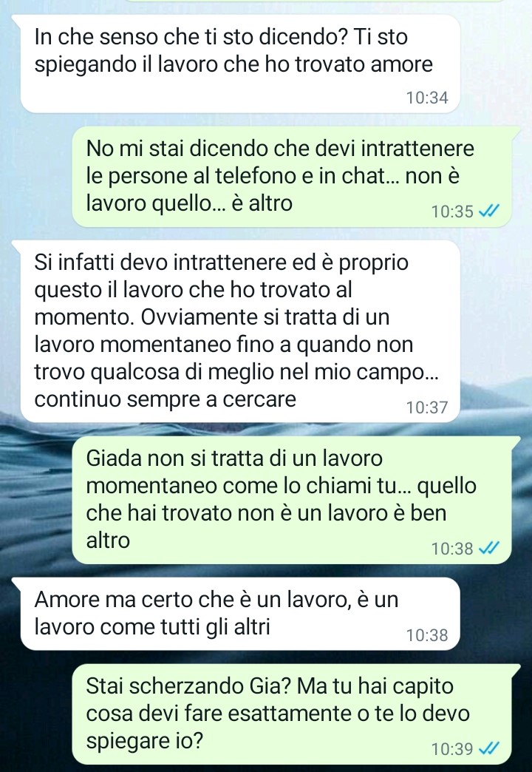Select the message starting "In che senso"
The image size is (532, 772).
(x=240, y=64)
